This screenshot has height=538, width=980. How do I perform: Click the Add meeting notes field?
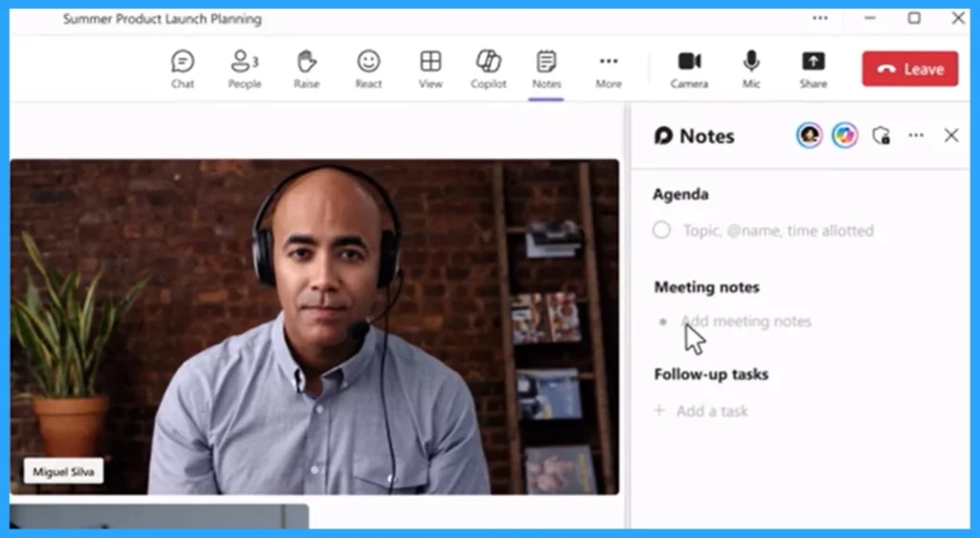coord(746,322)
